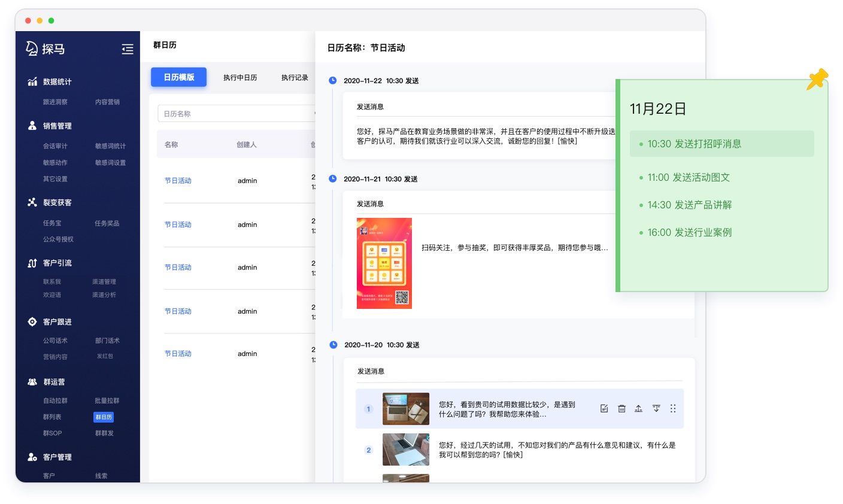Select note item 10:30 发送打招呼消息
This screenshot has height=504, width=843.
[x=722, y=144]
